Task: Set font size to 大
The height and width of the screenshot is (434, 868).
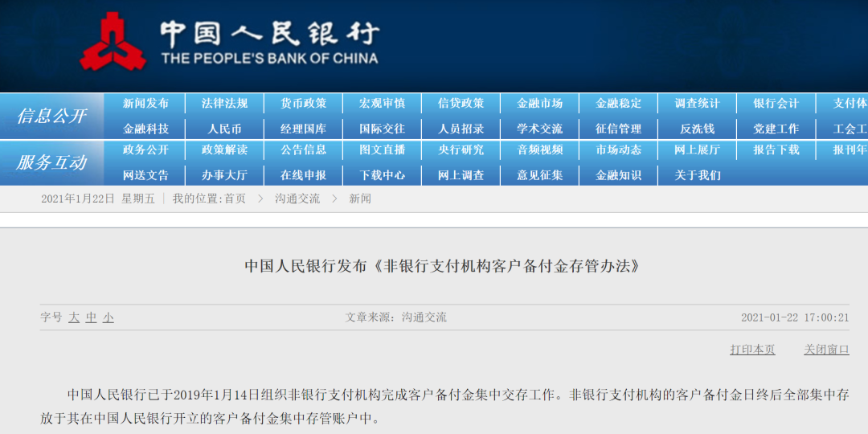Action: (x=74, y=317)
